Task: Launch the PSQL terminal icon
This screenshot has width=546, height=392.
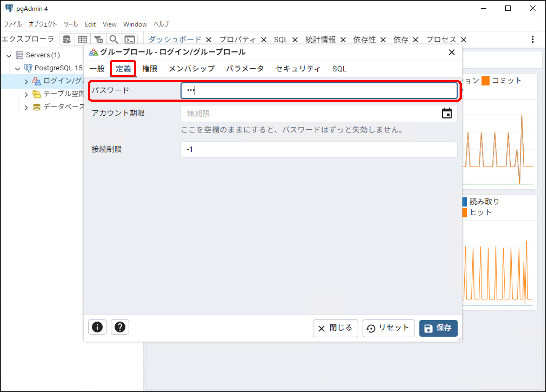Action: (x=130, y=39)
